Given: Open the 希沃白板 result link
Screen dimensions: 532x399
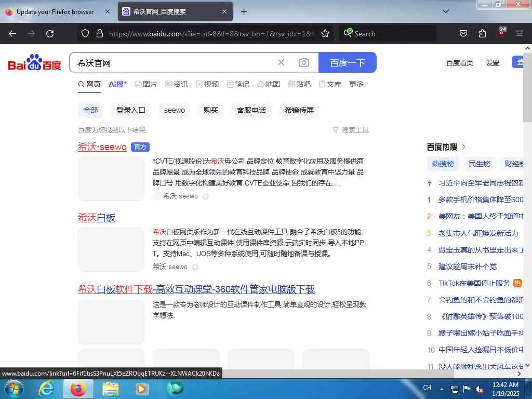Looking at the screenshot, I should (x=97, y=218).
